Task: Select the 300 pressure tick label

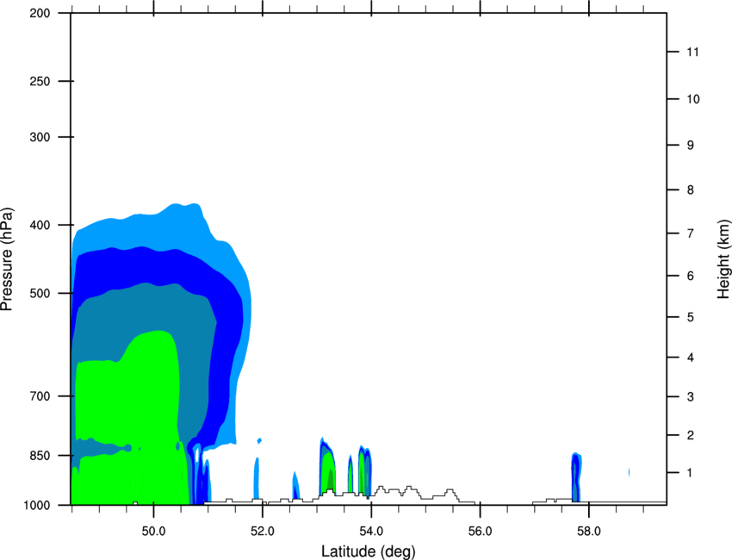Action: tap(40, 137)
